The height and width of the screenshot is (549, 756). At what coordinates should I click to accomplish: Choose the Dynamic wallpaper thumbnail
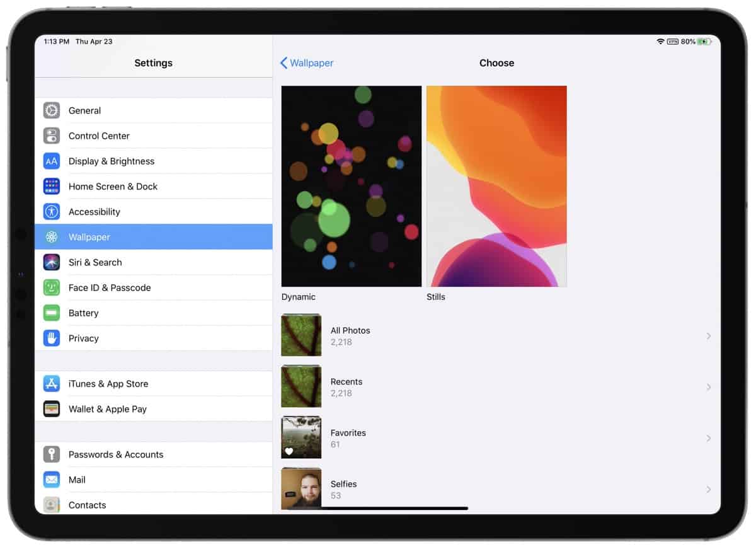coord(351,185)
